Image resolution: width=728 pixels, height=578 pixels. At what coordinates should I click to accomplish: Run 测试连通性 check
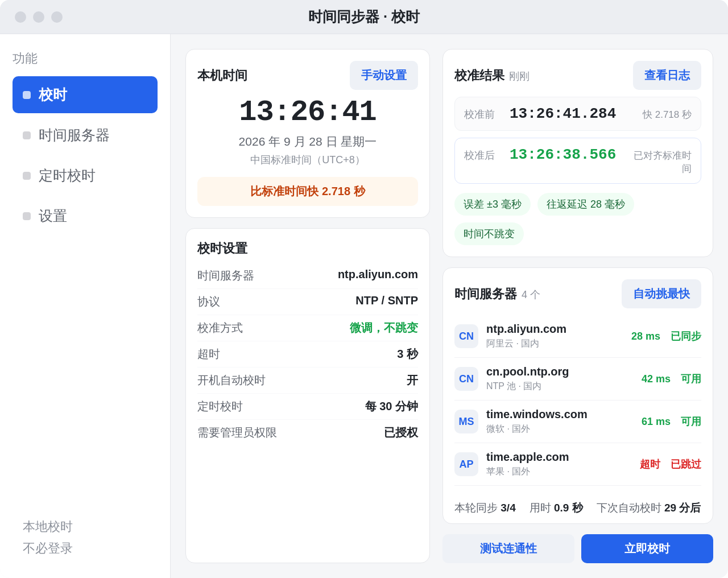pos(508,548)
